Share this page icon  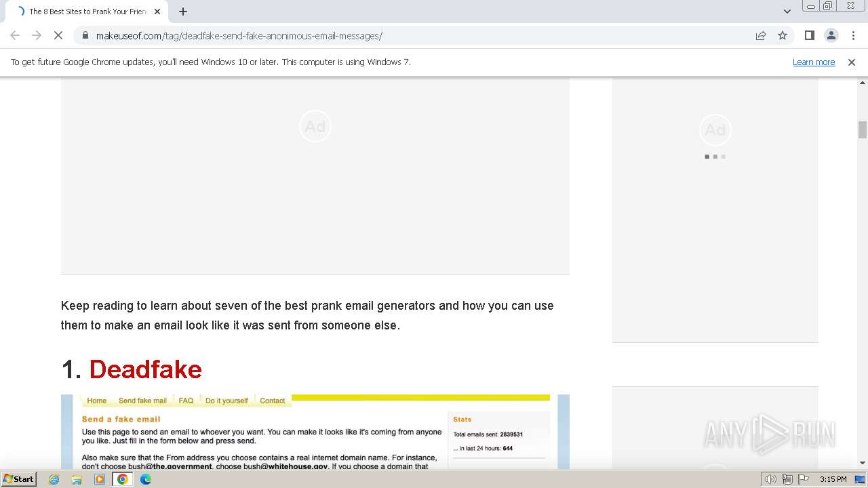click(x=761, y=35)
